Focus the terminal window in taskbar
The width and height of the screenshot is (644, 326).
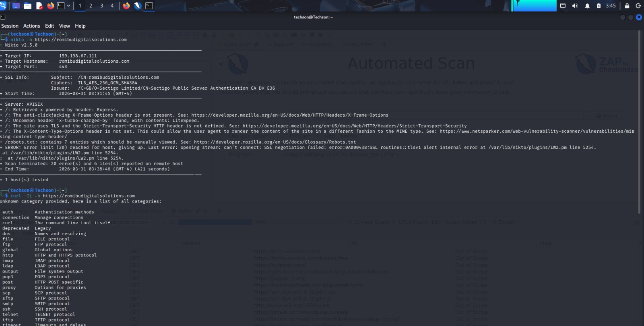pyautogui.click(x=149, y=6)
